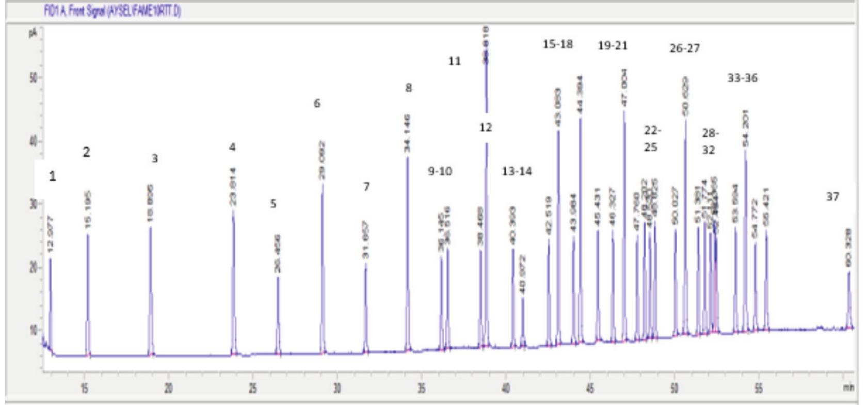
Task: Click the "19-21" peak group label
Action: click(x=613, y=46)
